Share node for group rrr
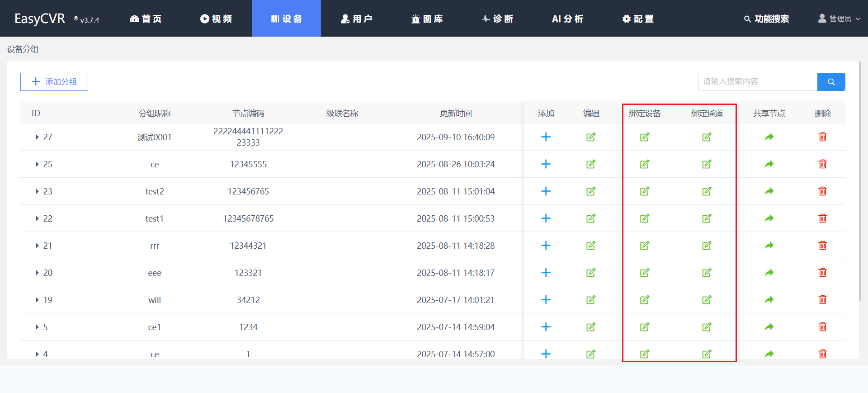 [x=769, y=246]
